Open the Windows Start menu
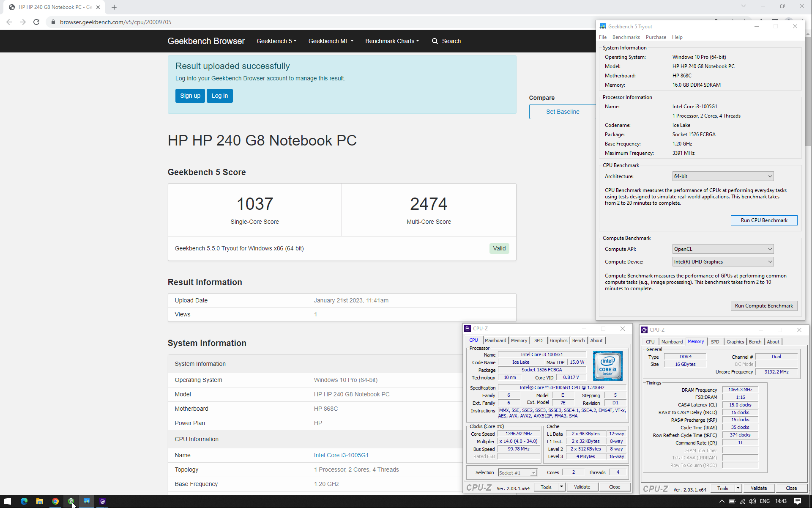 pyautogui.click(x=8, y=501)
